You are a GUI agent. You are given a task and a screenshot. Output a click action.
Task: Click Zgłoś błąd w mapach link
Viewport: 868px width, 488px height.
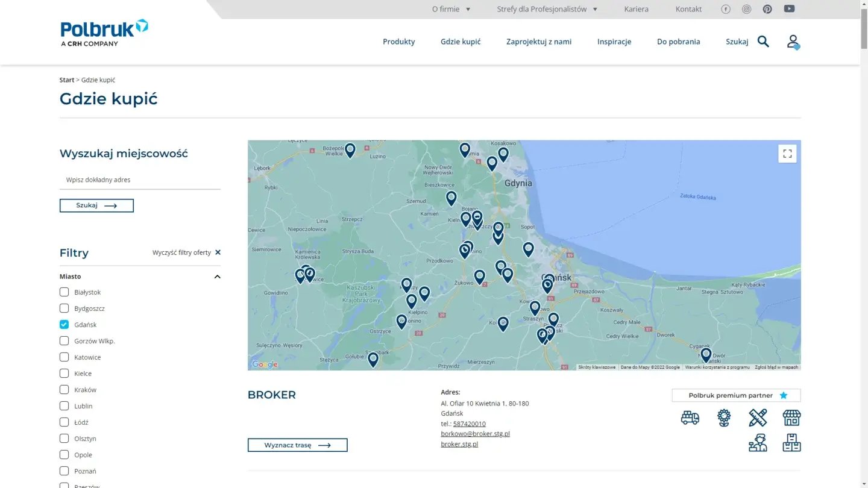click(x=776, y=367)
